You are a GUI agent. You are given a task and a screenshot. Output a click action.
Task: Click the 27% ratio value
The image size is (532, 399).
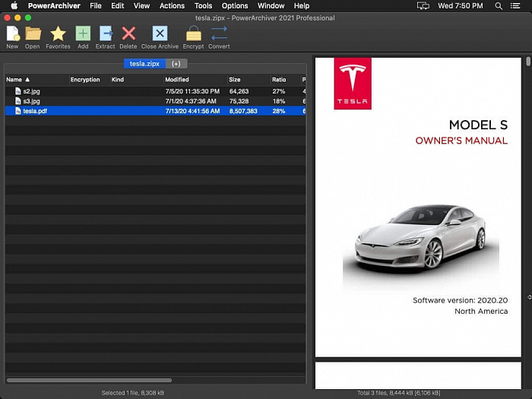pyautogui.click(x=279, y=91)
